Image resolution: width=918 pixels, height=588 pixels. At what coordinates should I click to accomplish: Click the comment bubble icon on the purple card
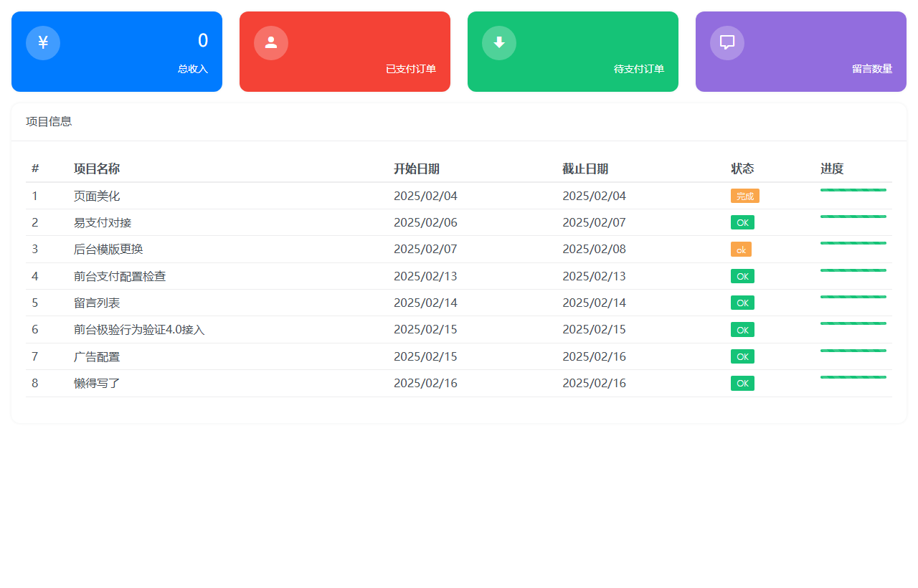point(727,43)
